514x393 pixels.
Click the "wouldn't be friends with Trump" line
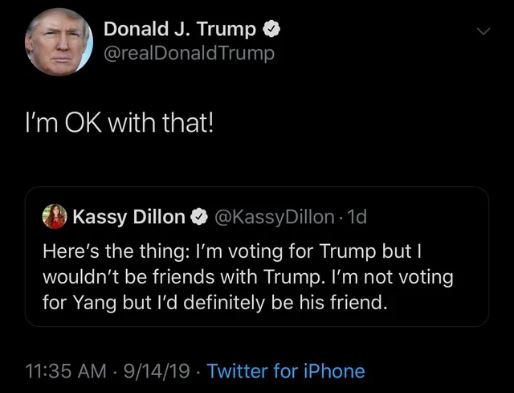point(248,277)
